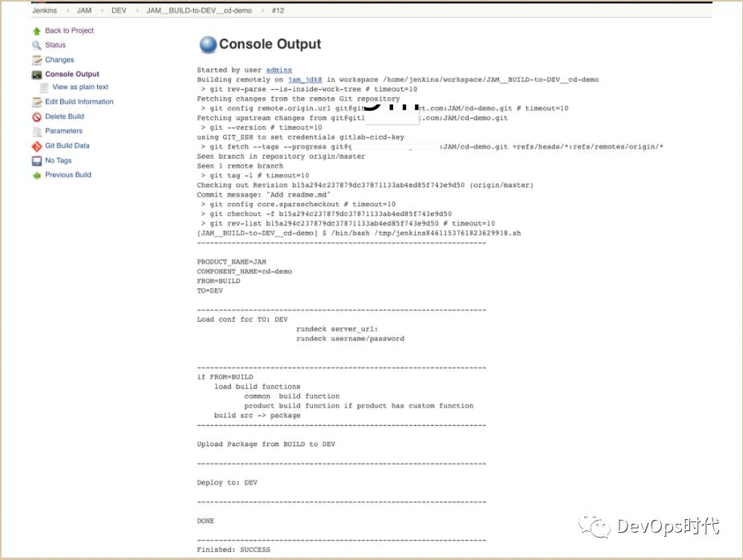The height and width of the screenshot is (560, 743).
Task: Click the 'PRODUCT_NAME=JAM' line
Action: (232, 262)
